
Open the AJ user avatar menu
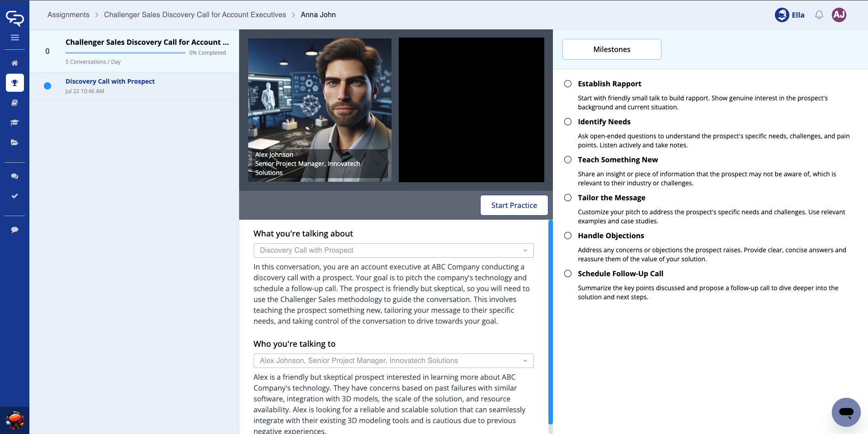coord(839,15)
